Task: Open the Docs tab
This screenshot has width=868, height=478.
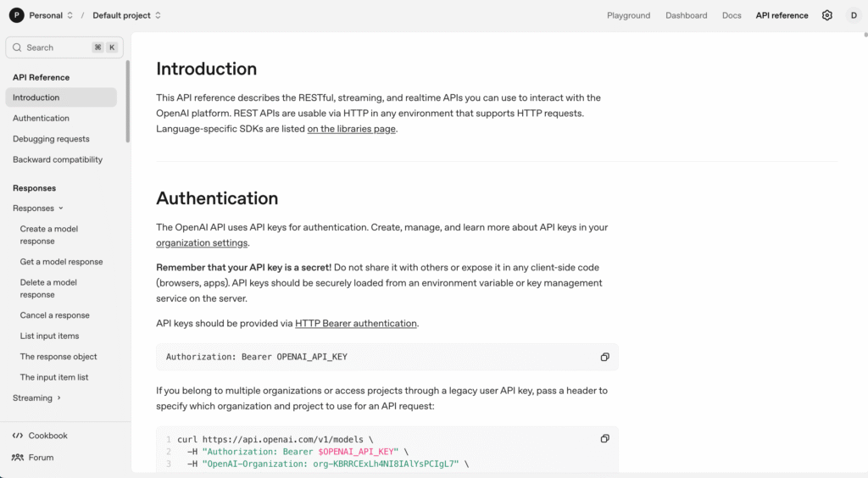Action: click(732, 15)
